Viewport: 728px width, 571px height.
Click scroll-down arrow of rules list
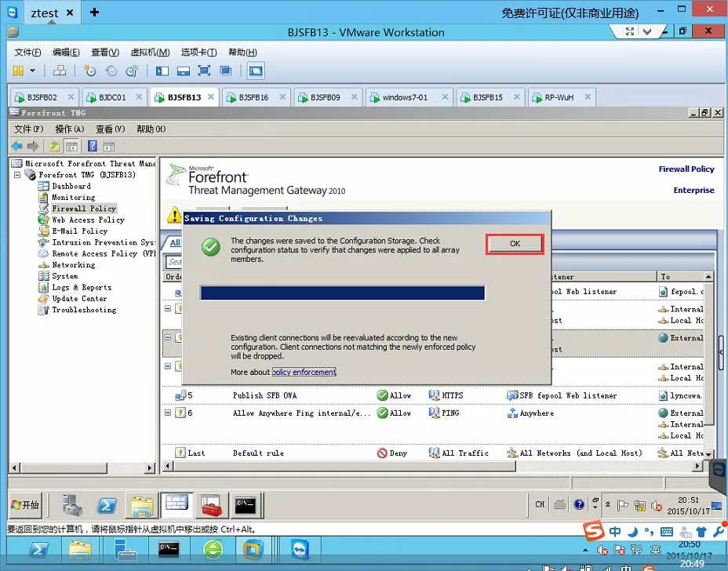coord(708,455)
